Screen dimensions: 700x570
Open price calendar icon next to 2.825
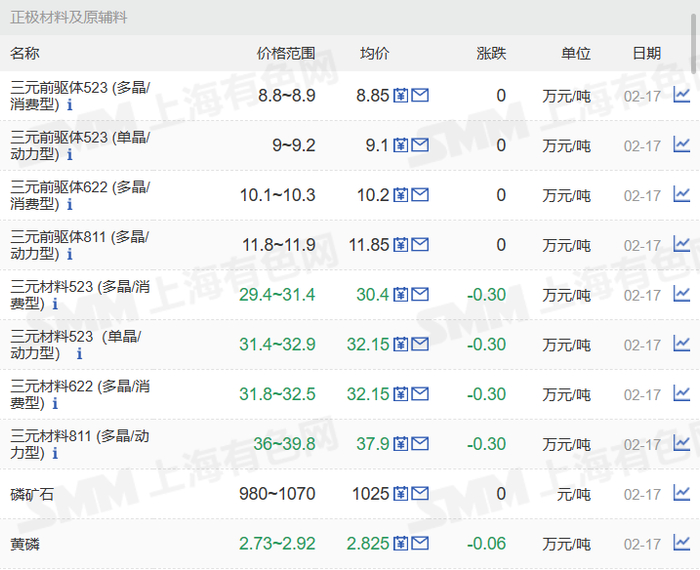click(x=400, y=543)
